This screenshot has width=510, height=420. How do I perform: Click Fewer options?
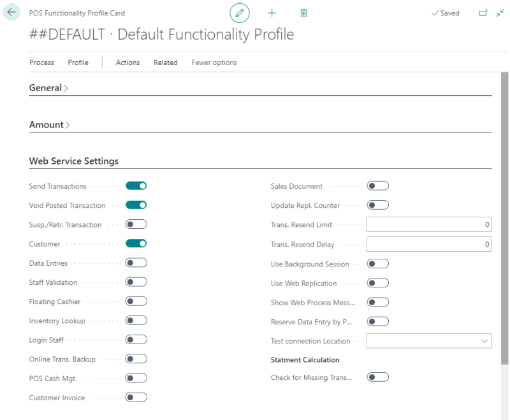(x=214, y=62)
